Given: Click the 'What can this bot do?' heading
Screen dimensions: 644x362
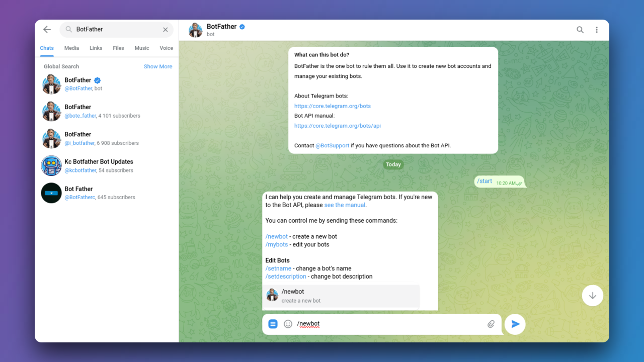Looking at the screenshot, I should (321, 55).
